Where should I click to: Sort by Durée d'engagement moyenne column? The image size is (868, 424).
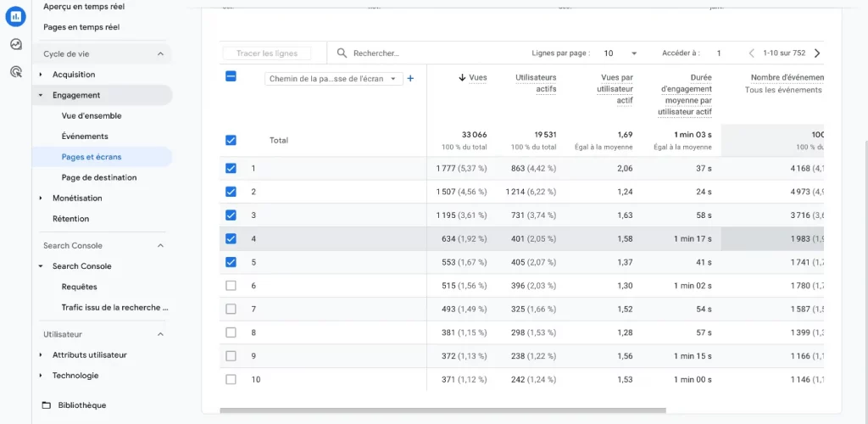click(685, 95)
